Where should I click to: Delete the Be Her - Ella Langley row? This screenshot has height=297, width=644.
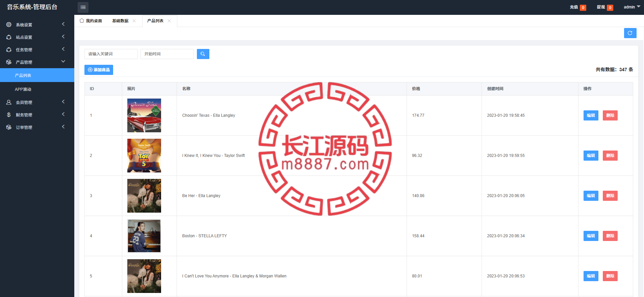tap(610, 196)
